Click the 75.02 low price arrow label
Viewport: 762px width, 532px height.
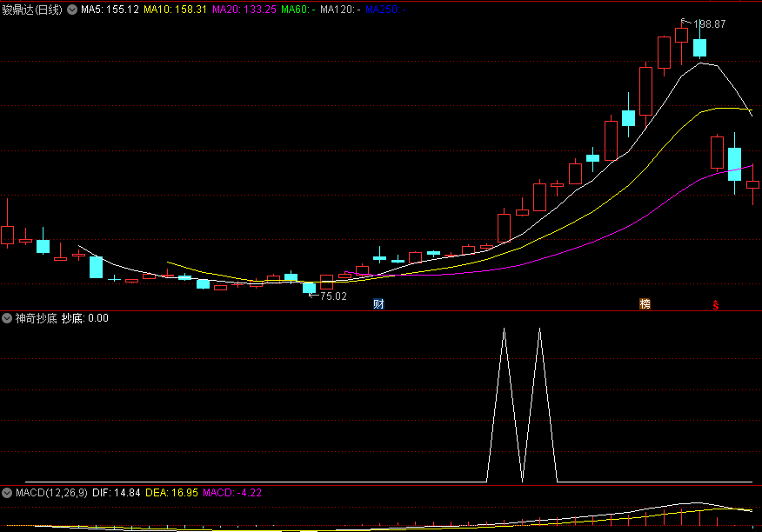click(328, 296)
